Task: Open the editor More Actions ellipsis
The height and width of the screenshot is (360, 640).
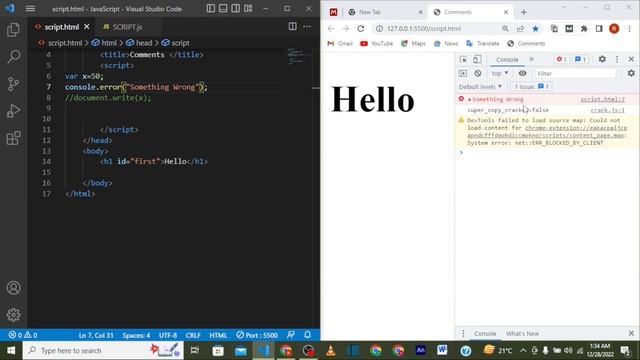Action: click(x=307, y=27)
